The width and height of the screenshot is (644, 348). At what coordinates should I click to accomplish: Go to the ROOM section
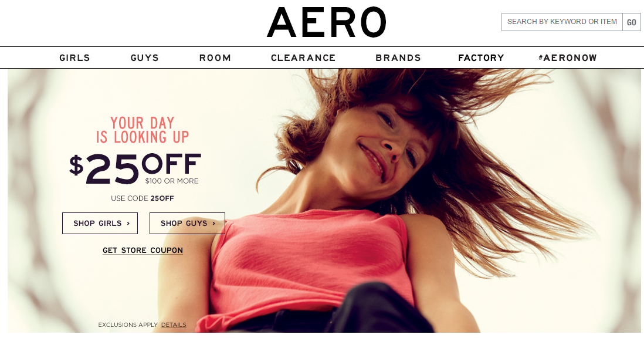[215, 58]
